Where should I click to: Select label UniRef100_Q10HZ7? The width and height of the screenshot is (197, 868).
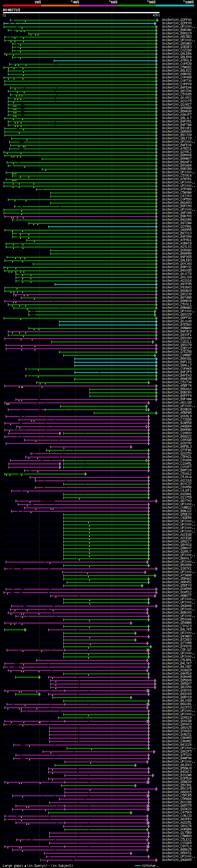coord(177,104)
